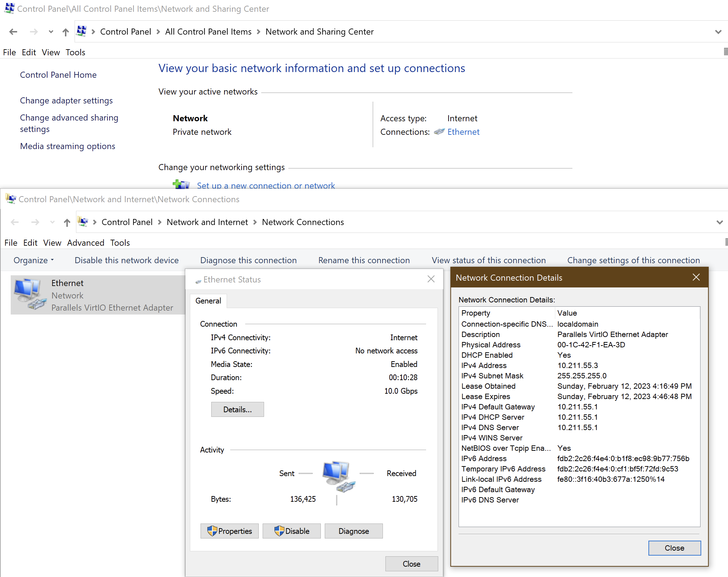Open Change adapter settings link
The width and height of the screenshot is (728, 577).
pos(66,101)
